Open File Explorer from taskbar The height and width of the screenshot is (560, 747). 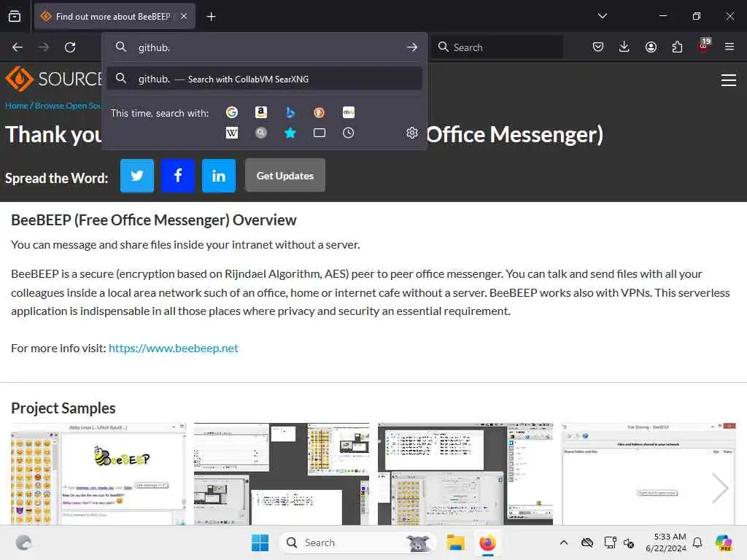455,542
